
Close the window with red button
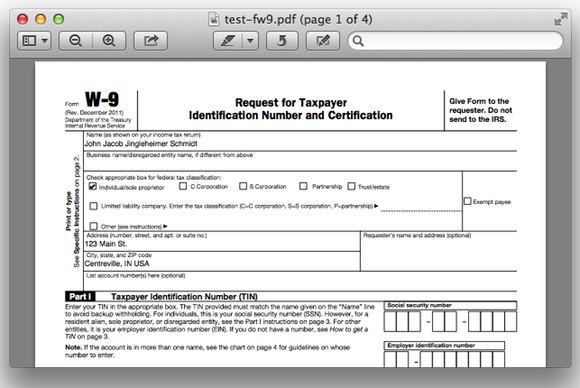[x=23, y=19]
